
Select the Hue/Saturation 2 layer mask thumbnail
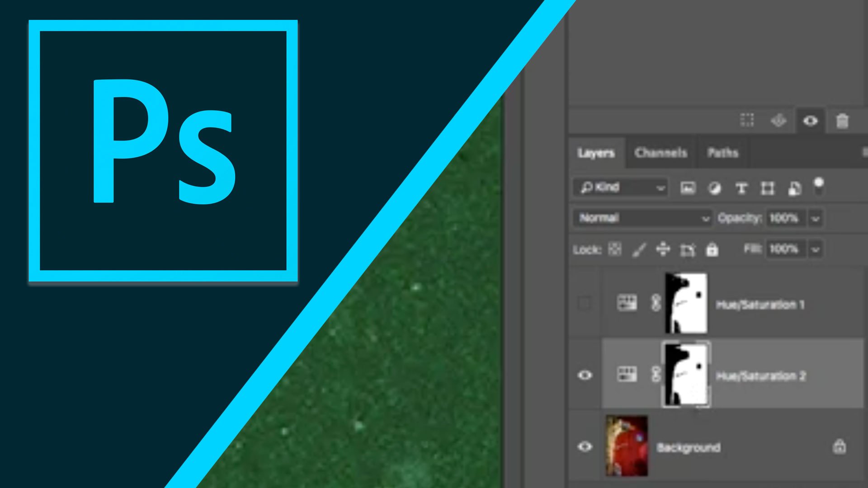[686, 375]
